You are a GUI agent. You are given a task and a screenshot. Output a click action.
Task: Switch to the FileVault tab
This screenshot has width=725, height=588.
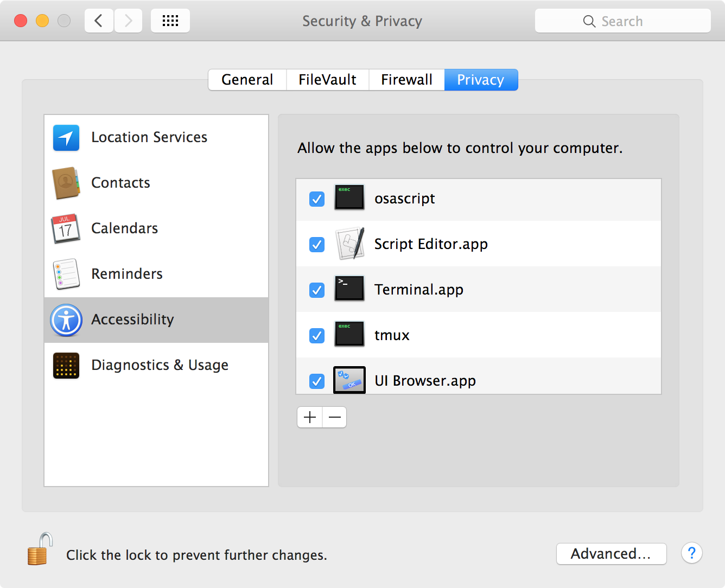328,80
